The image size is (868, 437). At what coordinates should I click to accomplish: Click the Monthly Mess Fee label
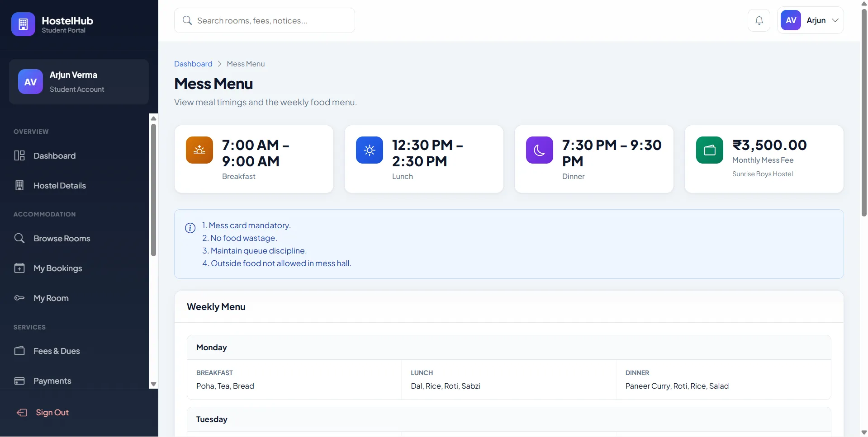(763, 160)
